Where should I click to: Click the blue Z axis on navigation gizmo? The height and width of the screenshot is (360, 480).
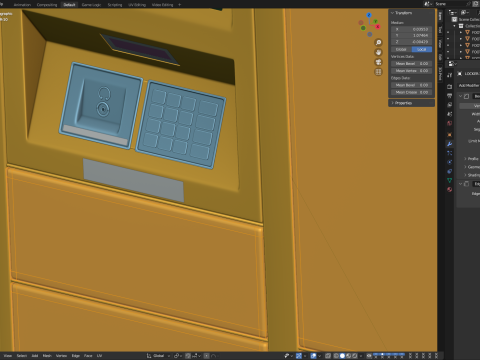369,15
